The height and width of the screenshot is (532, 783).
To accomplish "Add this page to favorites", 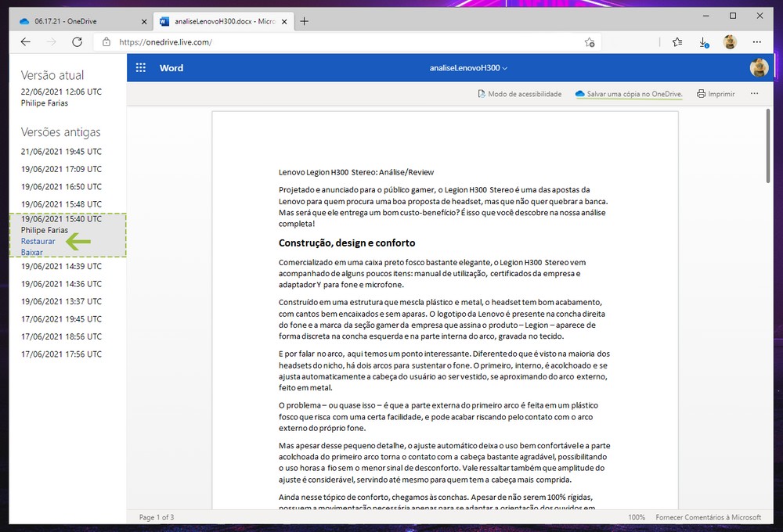I will click(590, 42).
